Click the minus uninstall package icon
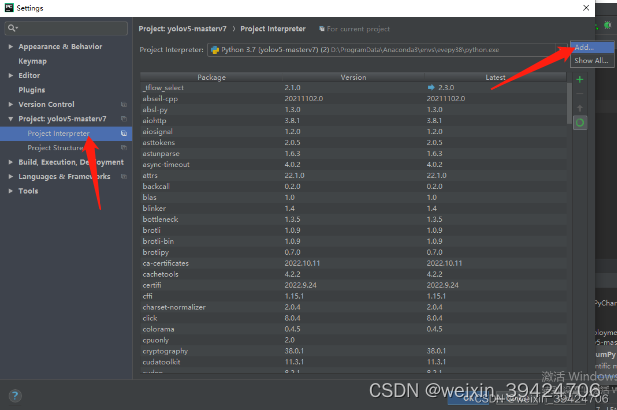Image resolution: width=617 pixels, height=410 pixels. coord(580,94)
